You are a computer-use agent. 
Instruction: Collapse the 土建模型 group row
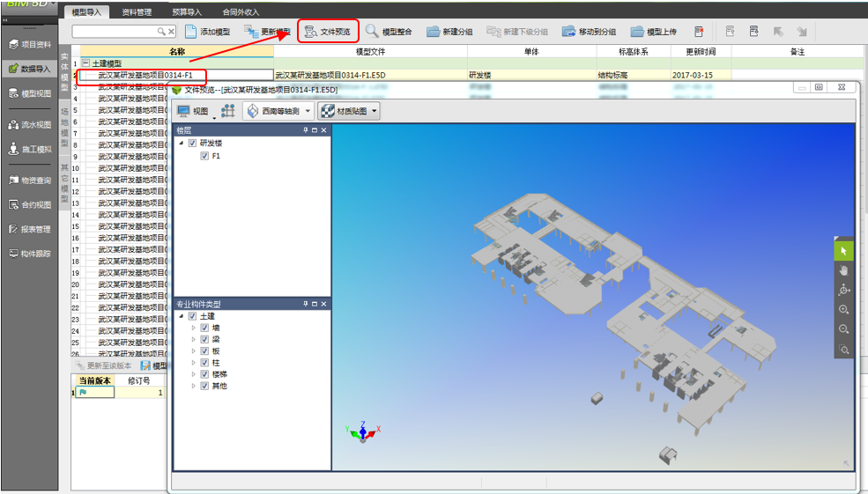tap(85, 63)
